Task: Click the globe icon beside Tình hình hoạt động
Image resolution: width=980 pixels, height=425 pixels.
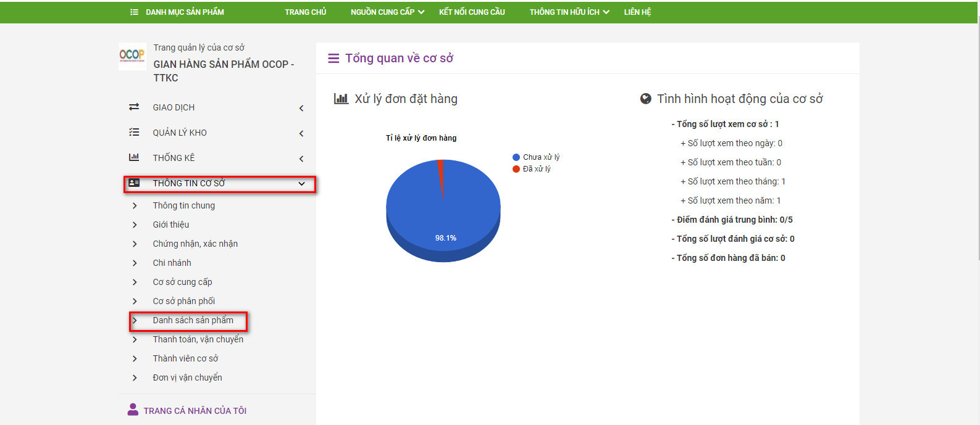Action: click(x=646, y=99)
